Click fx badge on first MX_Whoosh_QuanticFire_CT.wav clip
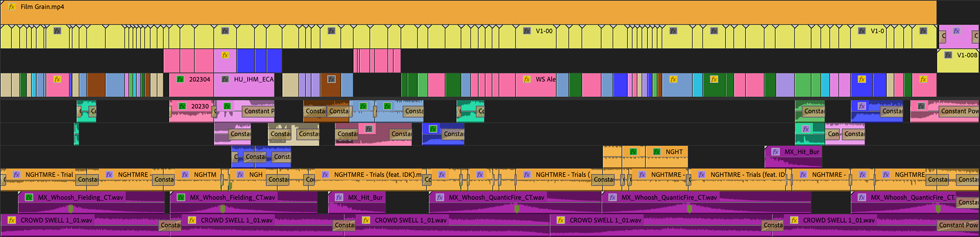The height and width of the screenshot is (237, 980). (439, 197)
